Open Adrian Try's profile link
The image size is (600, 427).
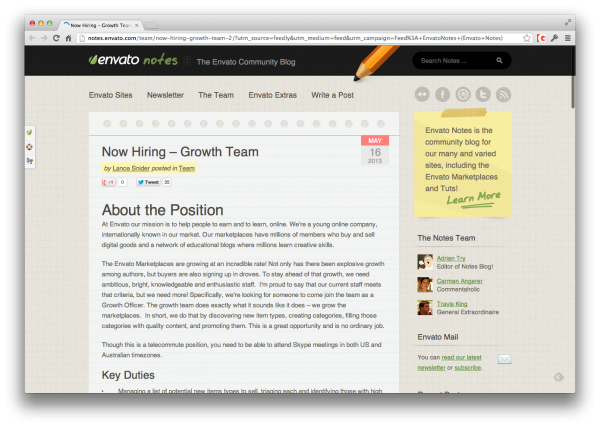pyautogui.click(x=451, y=258)
